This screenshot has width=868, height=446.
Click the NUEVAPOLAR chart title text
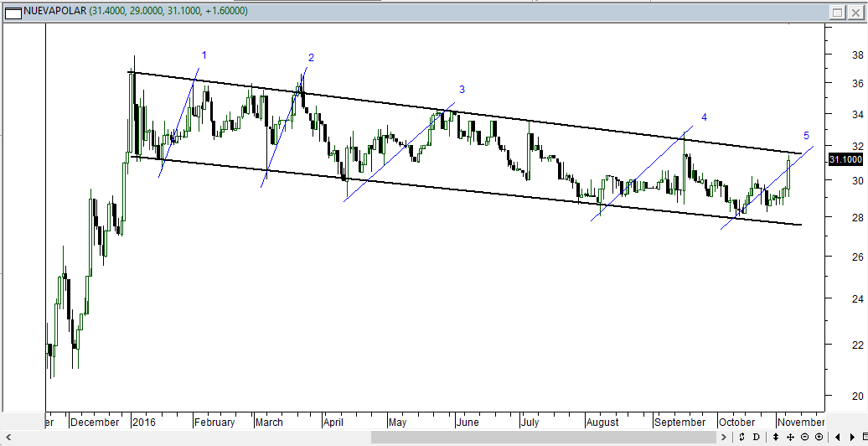[x=55, y=11]
